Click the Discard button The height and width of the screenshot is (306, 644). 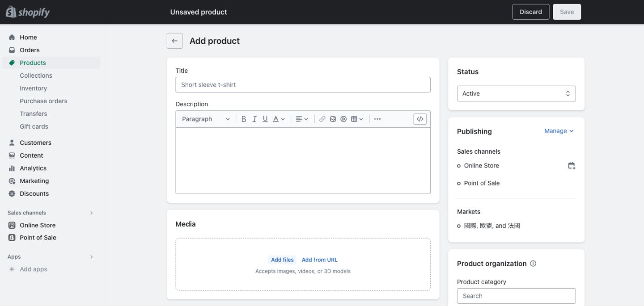(530, 12)
